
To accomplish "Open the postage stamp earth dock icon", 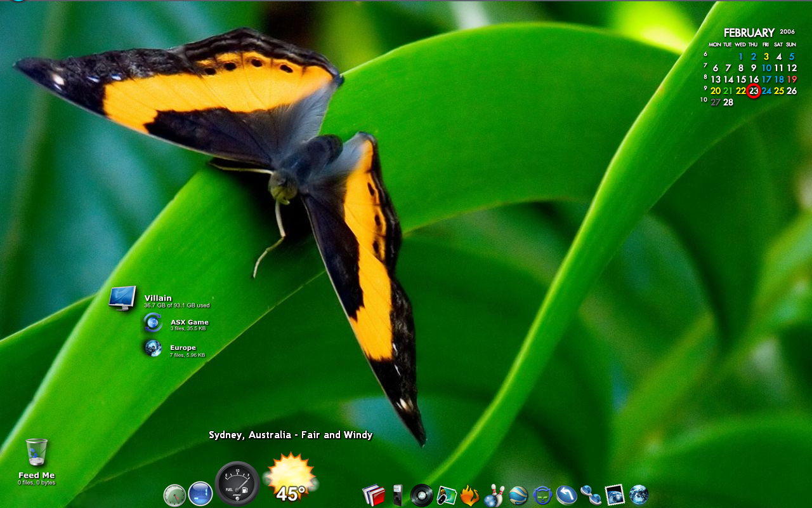I will click(x=615, y=495).
